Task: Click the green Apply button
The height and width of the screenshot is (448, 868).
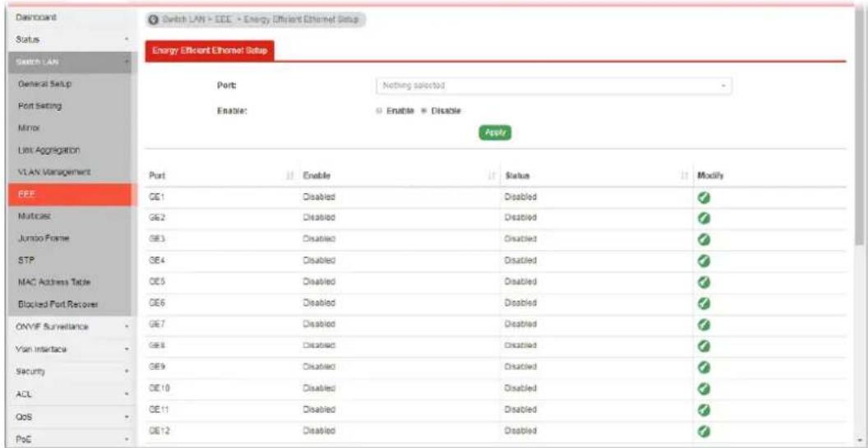Action: tap(495, 133)
